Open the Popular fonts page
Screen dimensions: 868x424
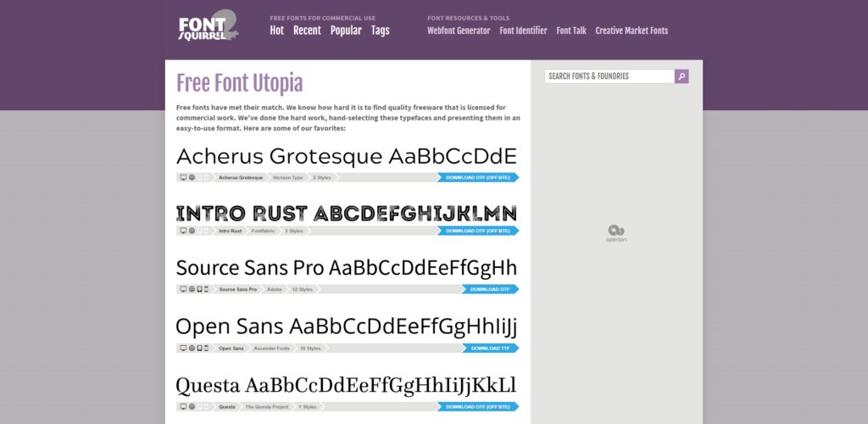346,31
